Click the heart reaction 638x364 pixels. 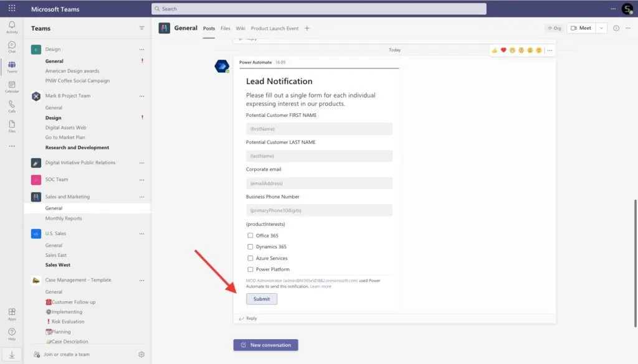coord(503,50)
